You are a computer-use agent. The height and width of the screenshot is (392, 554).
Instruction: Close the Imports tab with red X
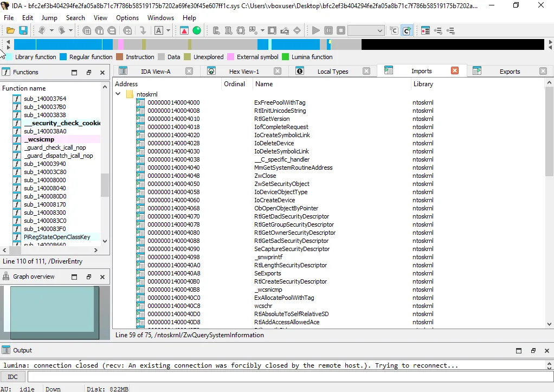(455, 70)
